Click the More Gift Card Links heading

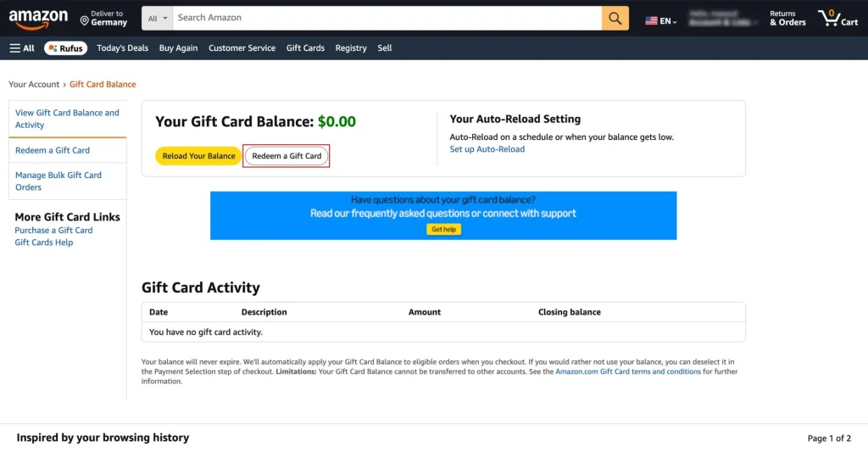click(x=68, y=217)
